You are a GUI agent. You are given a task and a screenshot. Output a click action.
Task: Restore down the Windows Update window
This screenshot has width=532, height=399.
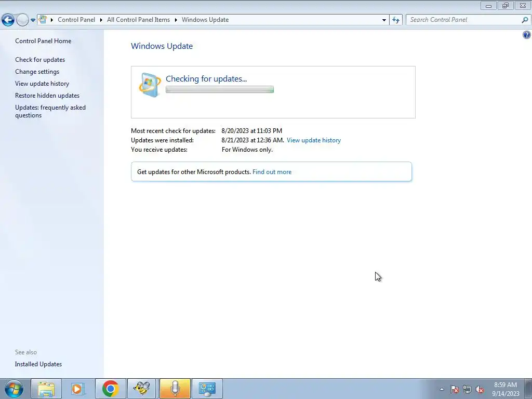coord(506,5)
